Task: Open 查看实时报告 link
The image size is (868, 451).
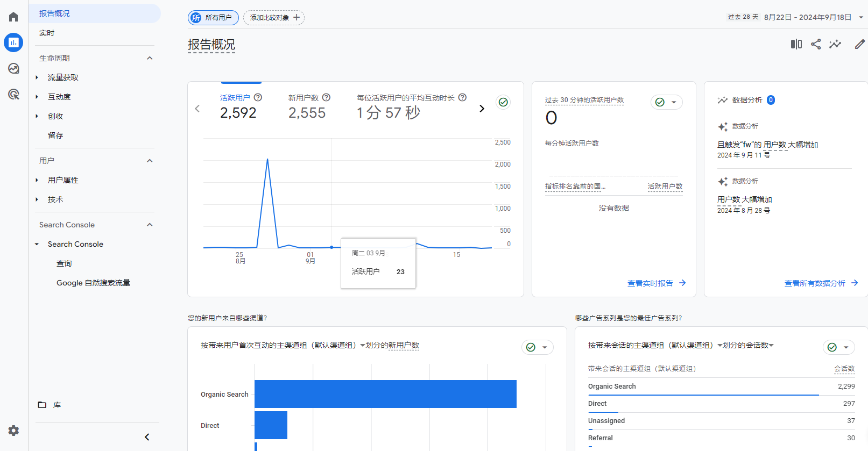Action: 657,283
